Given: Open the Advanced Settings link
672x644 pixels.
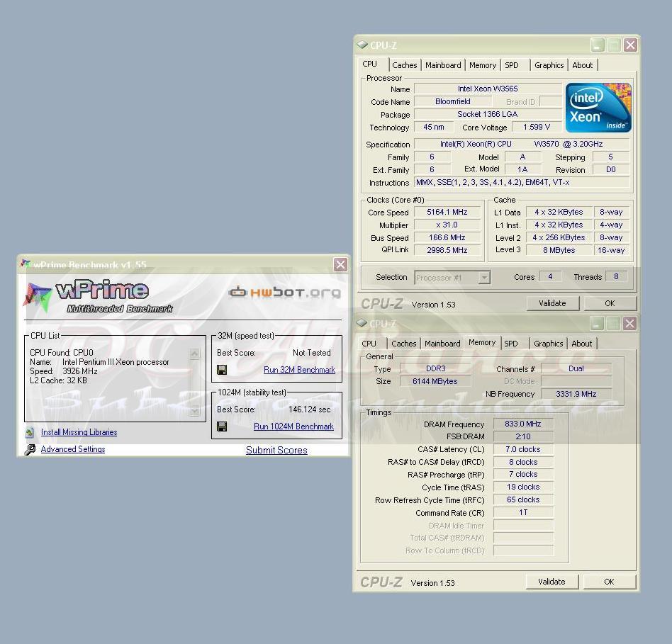Looking at the screenshot, I should point(73,449).
